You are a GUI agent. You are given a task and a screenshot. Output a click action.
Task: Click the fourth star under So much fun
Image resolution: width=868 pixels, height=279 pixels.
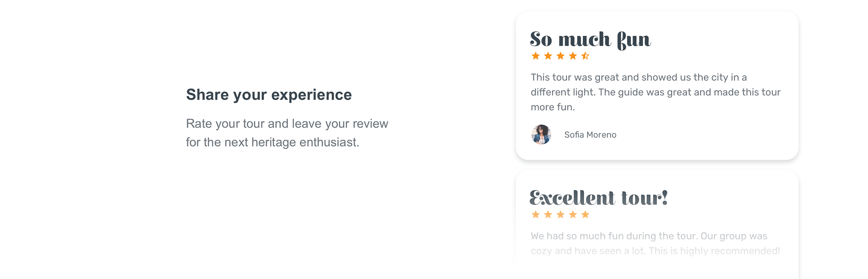pos(573,56)
